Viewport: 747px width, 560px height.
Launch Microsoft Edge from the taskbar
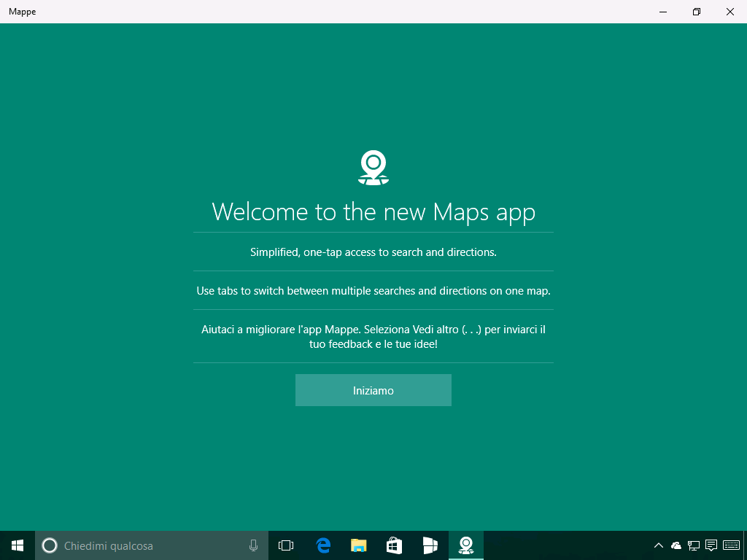coord(323,545)
